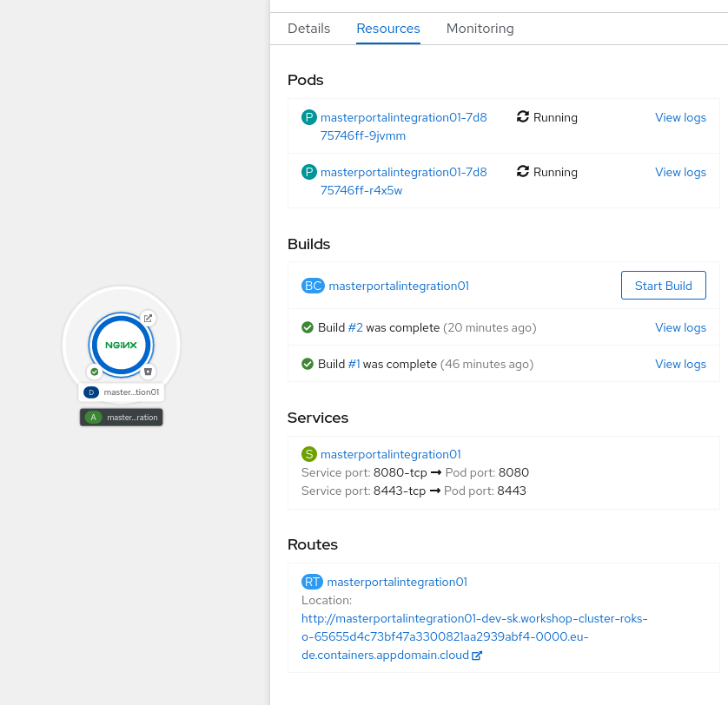Click the green checkmark beside Build #2
Viewport: 728px width, 705px height.
coord(307,327)
